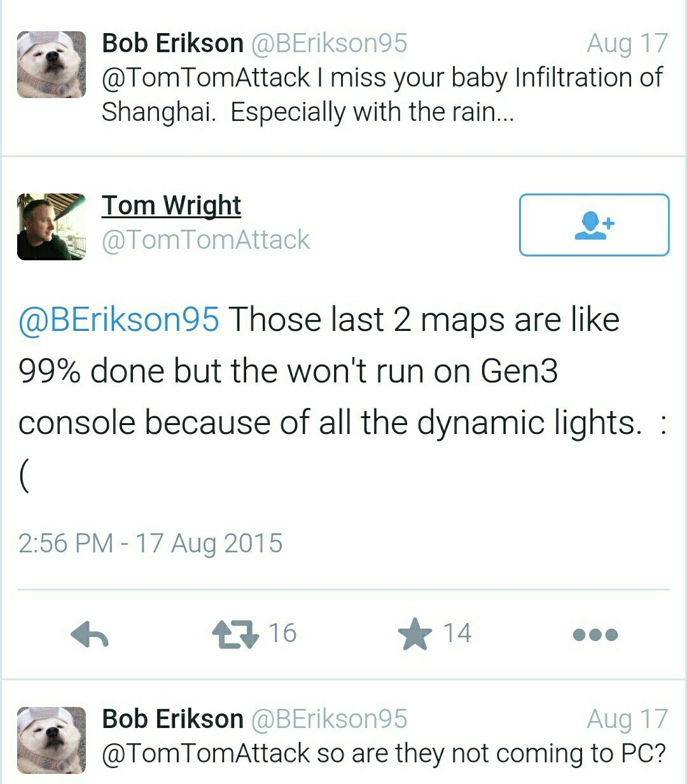Open the reply asking about coming to PC

click(x=383, y=753)
